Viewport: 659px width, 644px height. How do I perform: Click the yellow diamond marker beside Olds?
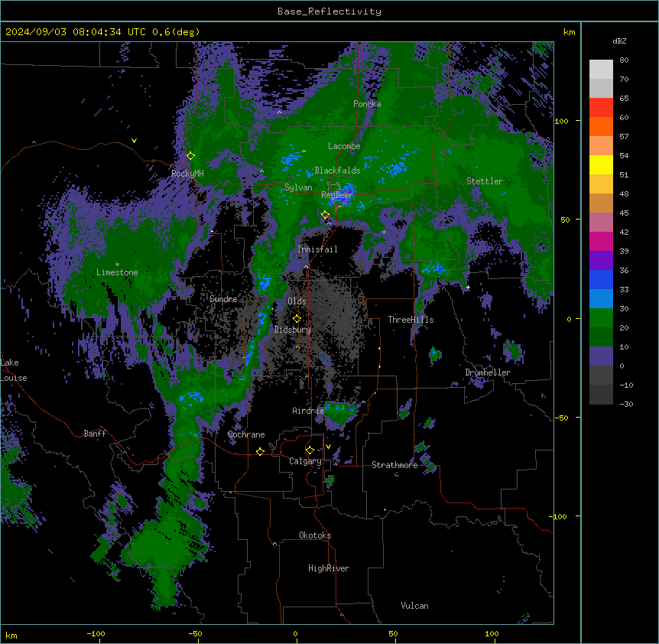[297, 319]
